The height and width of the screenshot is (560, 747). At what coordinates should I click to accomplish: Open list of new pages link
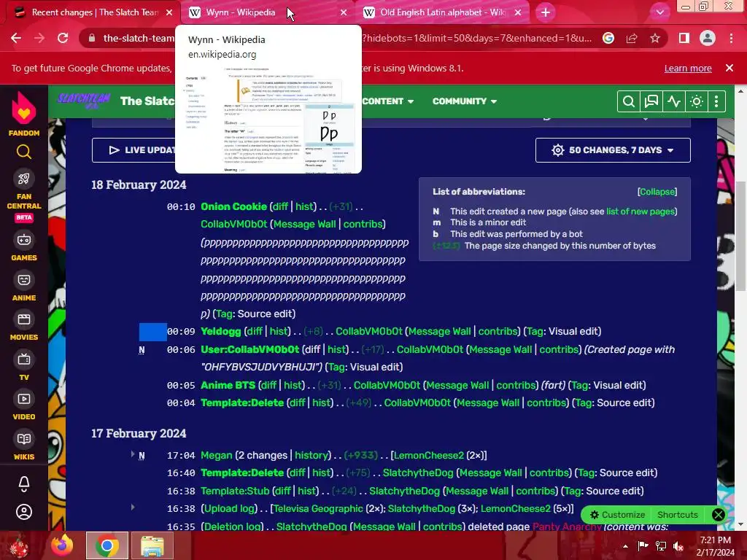[x=640, y=211]
